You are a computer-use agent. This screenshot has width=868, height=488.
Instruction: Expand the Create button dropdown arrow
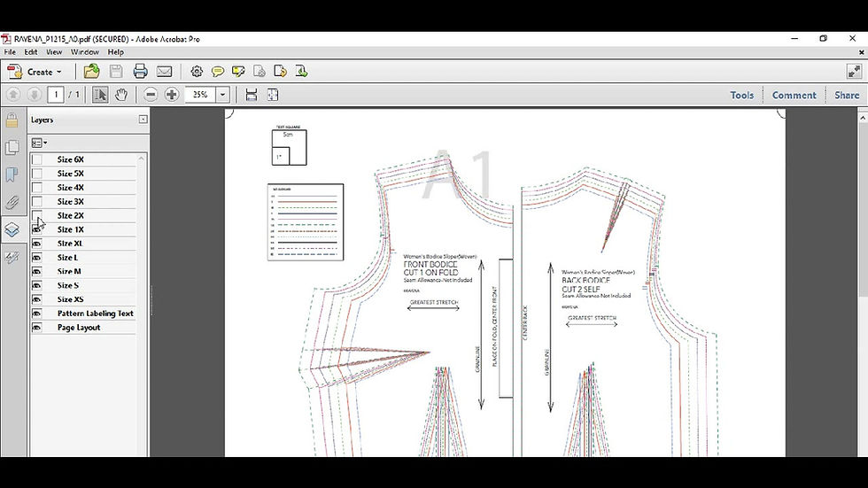click(x=58, y=72)
